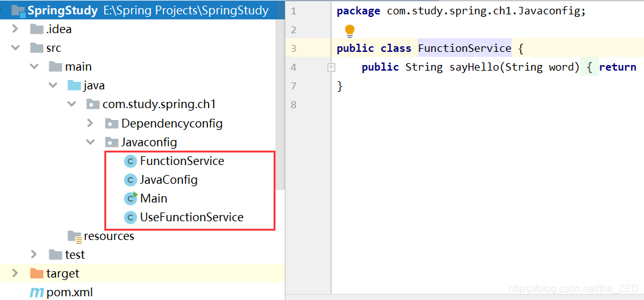Select FunctionService in the project tree

(182, 161)
